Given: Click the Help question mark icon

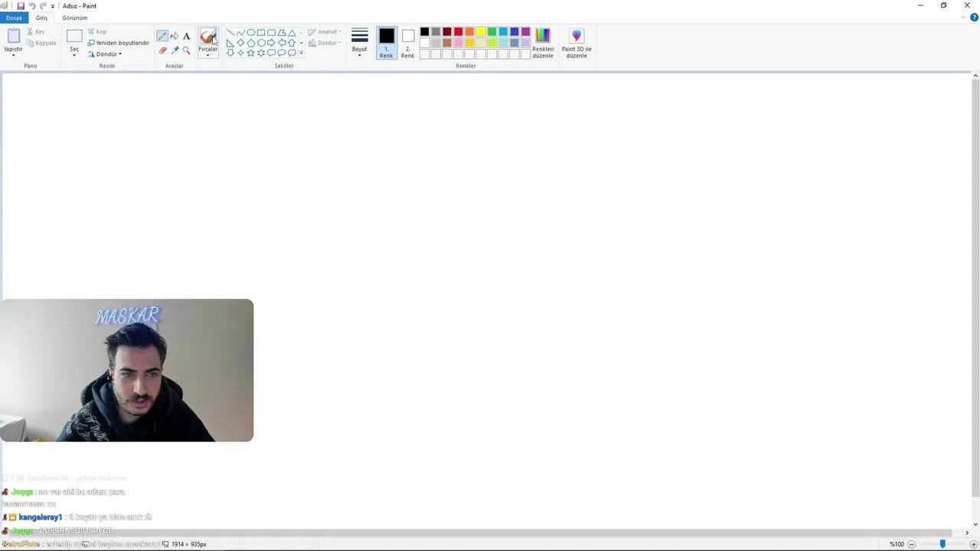Looking at the screenshot, I should coord(974,18).
